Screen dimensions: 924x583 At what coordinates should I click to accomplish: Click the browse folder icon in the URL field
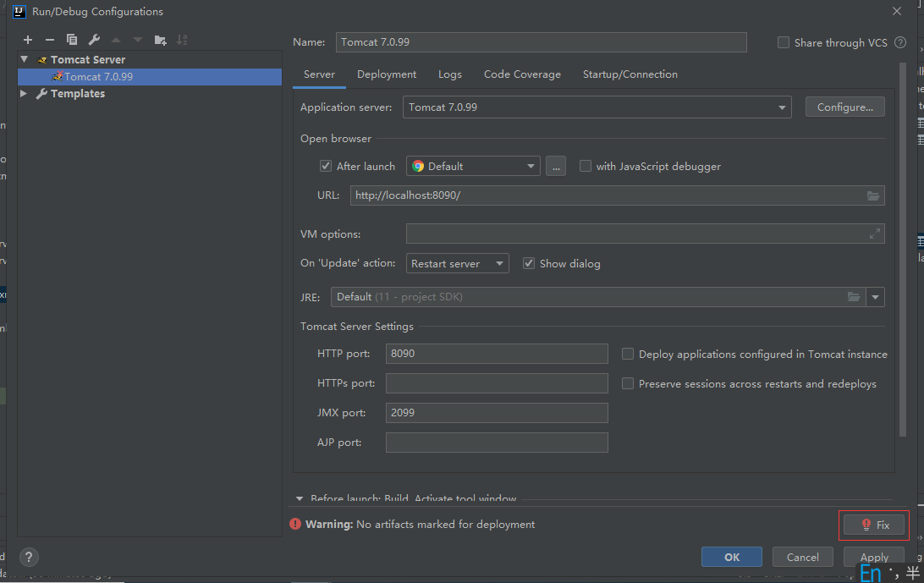point(872,195)
